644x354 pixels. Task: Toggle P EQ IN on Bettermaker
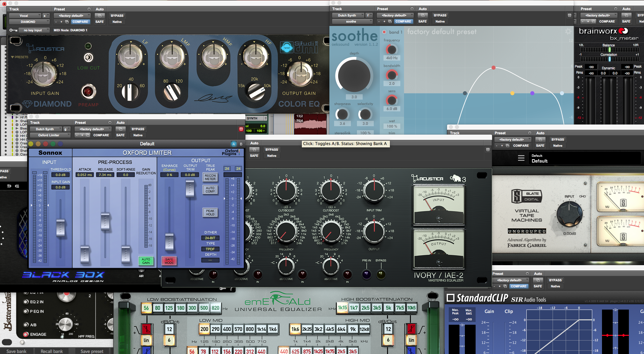point(26,311)
